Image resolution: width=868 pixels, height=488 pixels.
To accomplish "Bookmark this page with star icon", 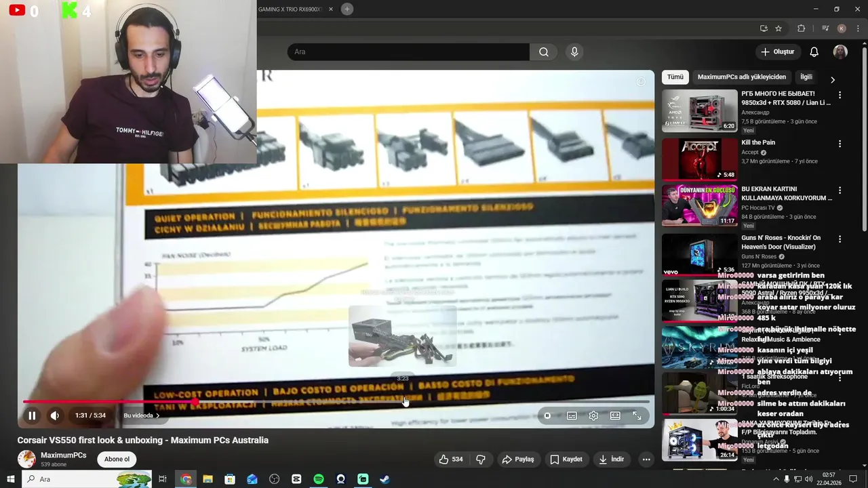I will point(778,28).
